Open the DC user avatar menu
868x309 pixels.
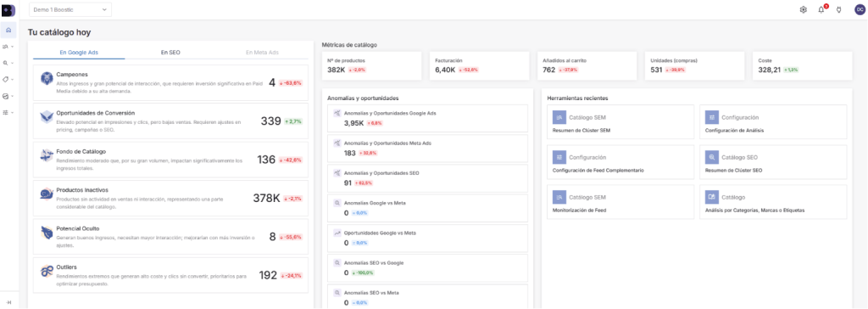tap(860, 9)
